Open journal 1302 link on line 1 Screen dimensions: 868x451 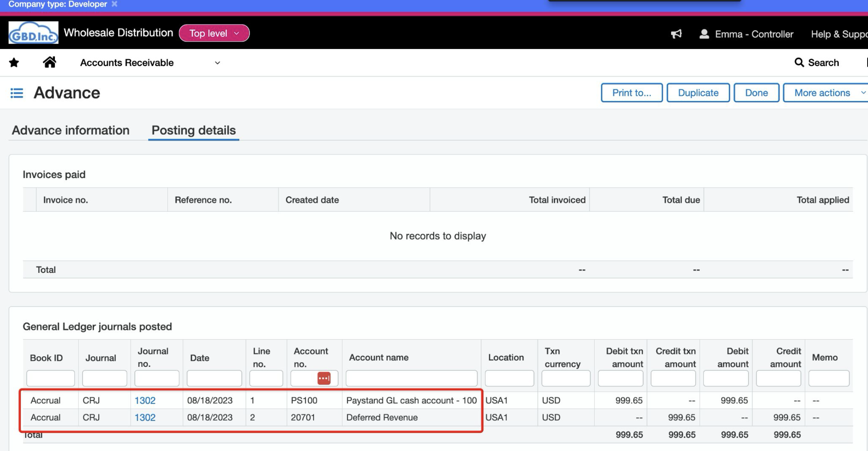145,400
